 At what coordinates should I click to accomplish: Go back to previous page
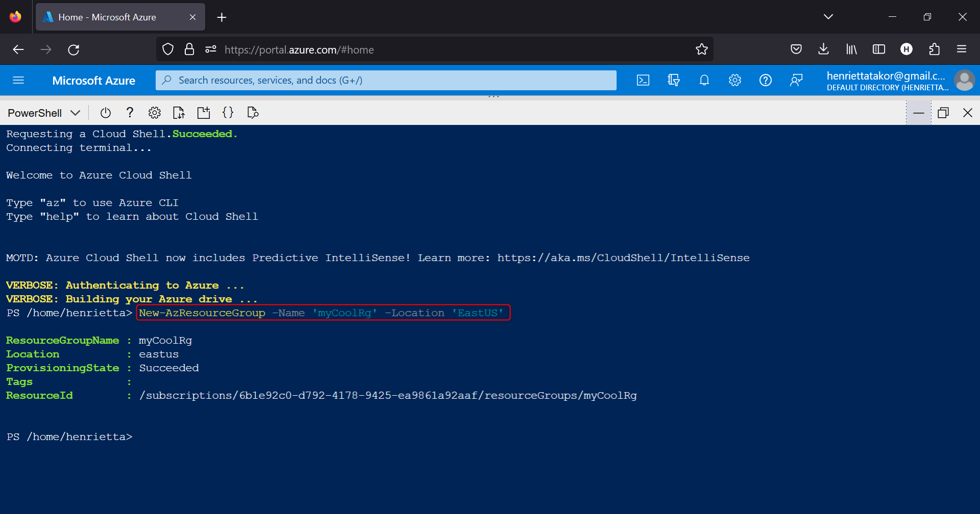coord(18,49)
